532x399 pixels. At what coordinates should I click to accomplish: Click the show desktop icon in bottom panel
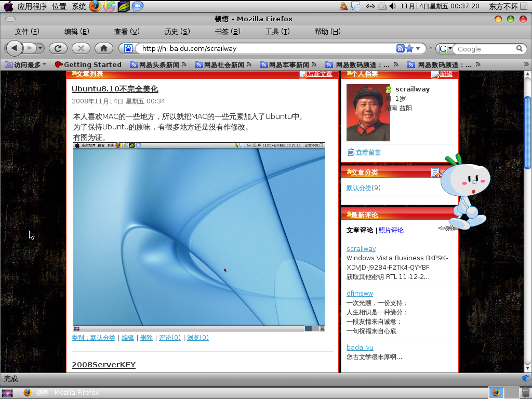point(7,393)
